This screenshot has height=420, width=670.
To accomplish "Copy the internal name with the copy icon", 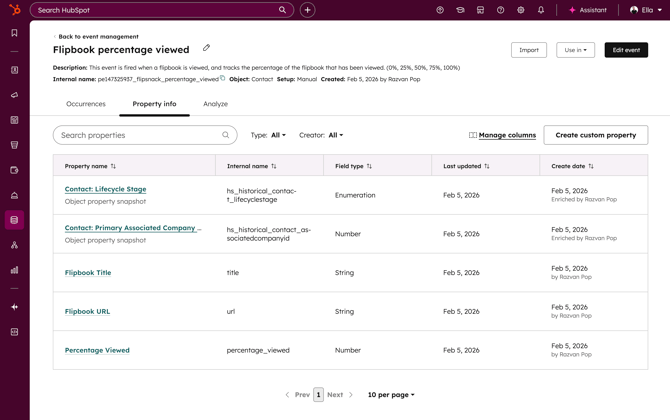I will pos(223,78).
